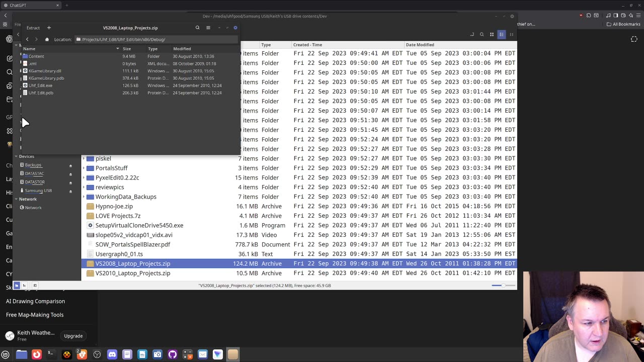Hide the sidebar using status bar button
Image resolution: width=644 pixels, height=362 pixels.
pyautogui.click(x=35, y=286)
